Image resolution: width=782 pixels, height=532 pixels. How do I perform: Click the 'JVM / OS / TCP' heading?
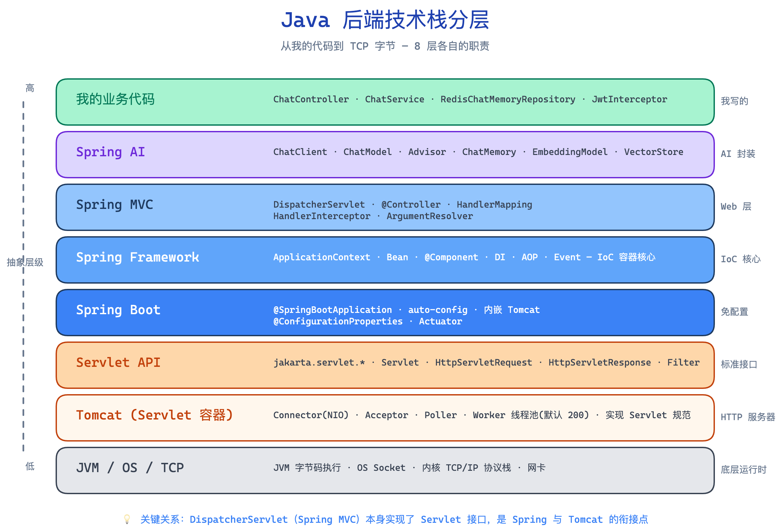click(130, 468)
